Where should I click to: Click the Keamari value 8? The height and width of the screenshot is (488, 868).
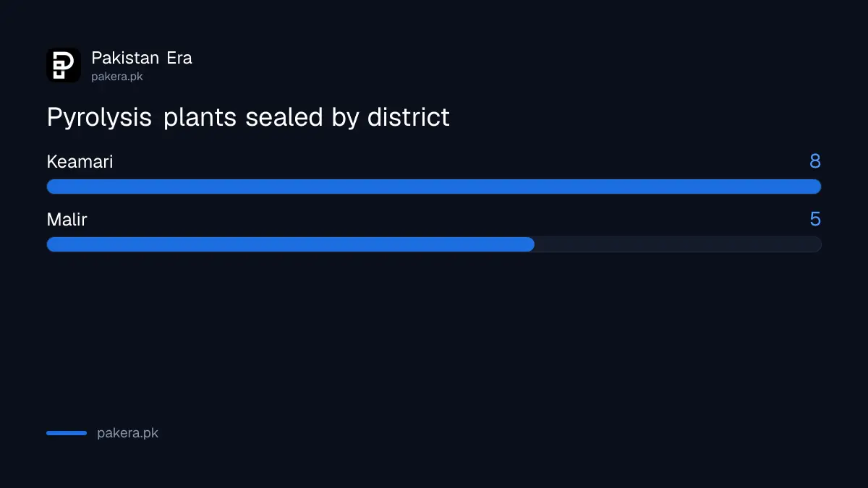click(815, 161)
